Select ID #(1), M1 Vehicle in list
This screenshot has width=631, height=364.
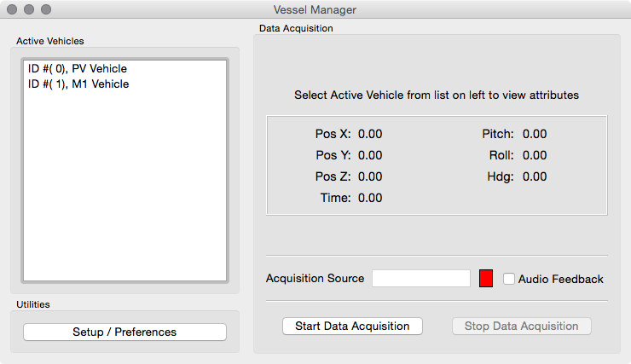78,84
